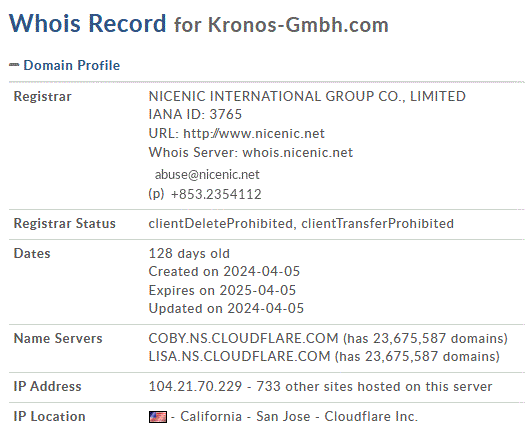Click the NICENIC INTERNATIONAL GROUP registrar name
The height and width of the screenshot is (432, 526).
click(x=307, y=96)
